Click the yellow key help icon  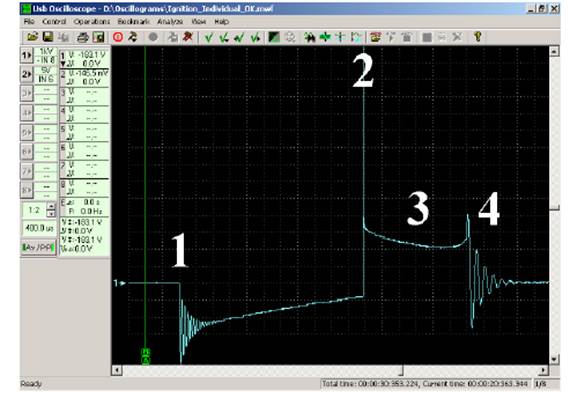click(x=478, y=37)
